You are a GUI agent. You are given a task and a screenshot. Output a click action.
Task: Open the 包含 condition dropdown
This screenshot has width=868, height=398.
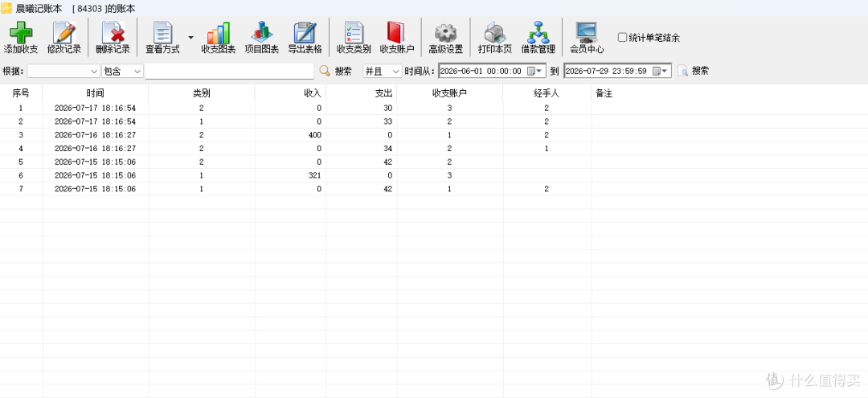tap(122, 72)
